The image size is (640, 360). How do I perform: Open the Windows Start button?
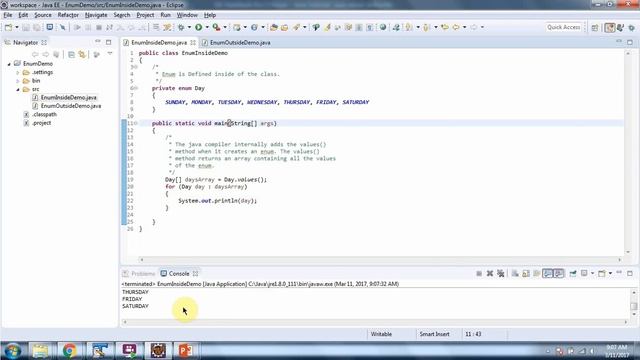point(12,351)
